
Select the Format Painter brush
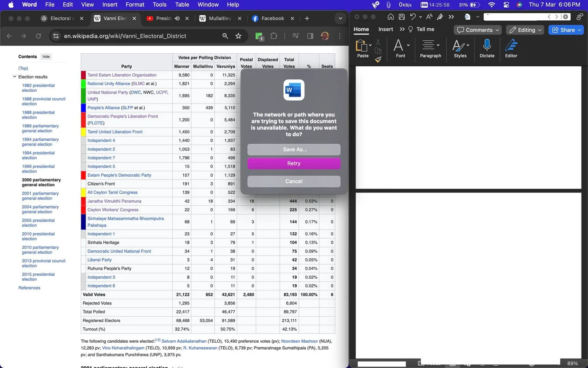tap(378, 59)
